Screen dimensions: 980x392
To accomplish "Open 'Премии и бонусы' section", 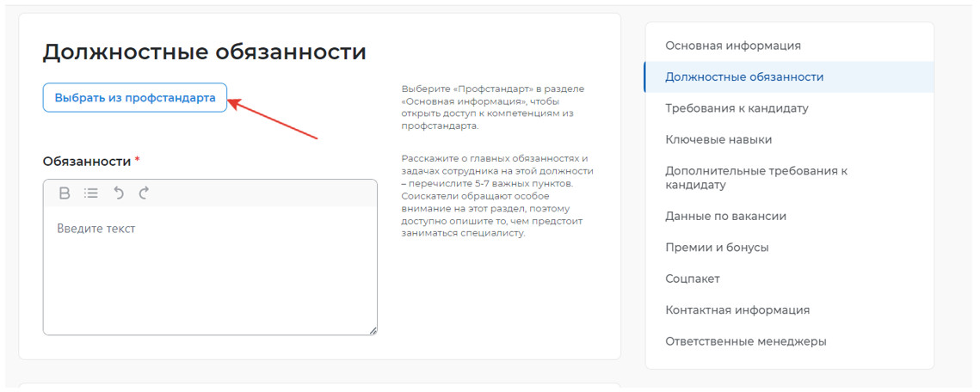I will (716, 248).
